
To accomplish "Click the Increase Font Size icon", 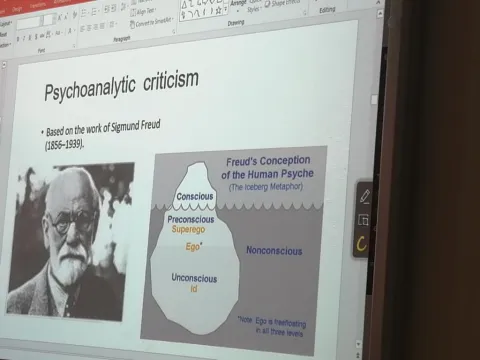I will pyautogui.click(x=59, y=18).
